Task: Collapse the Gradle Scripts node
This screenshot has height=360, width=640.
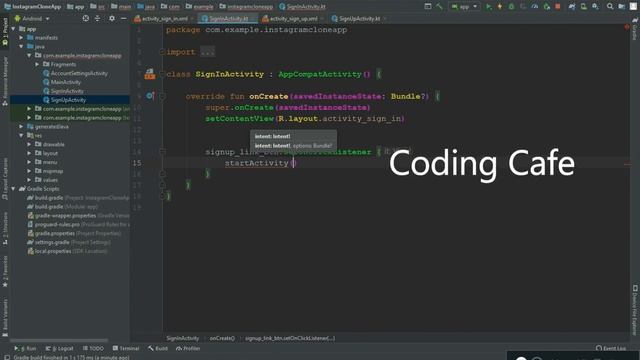Action: [14, 189]
